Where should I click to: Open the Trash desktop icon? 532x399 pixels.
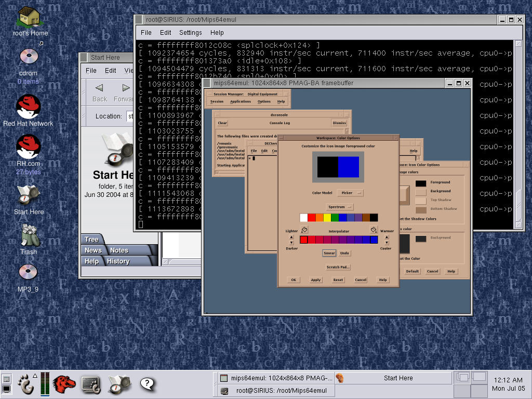click(x=29, y=236)
